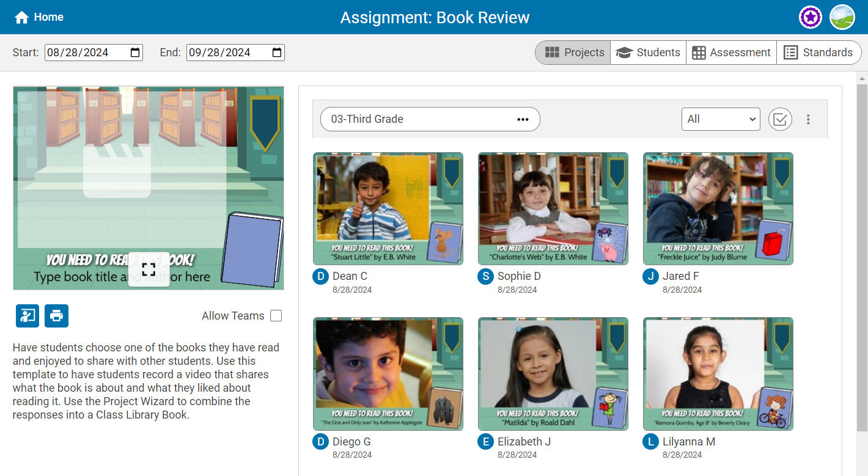Open the All filter dropdown
868x476 pixels.
pos(720,119)
